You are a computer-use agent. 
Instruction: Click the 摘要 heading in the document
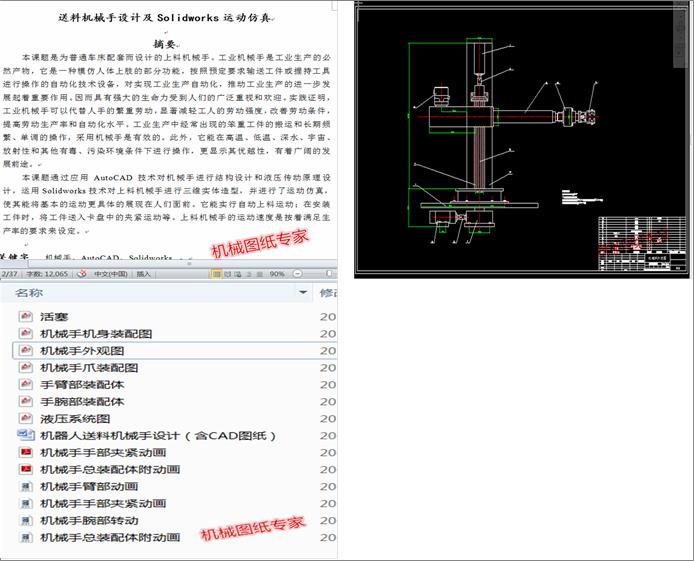(x=164, y=44)
